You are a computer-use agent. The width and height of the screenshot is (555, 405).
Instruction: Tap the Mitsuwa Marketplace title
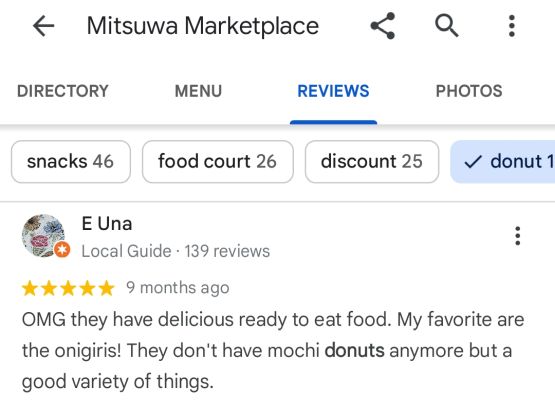(x=203, y=26)
